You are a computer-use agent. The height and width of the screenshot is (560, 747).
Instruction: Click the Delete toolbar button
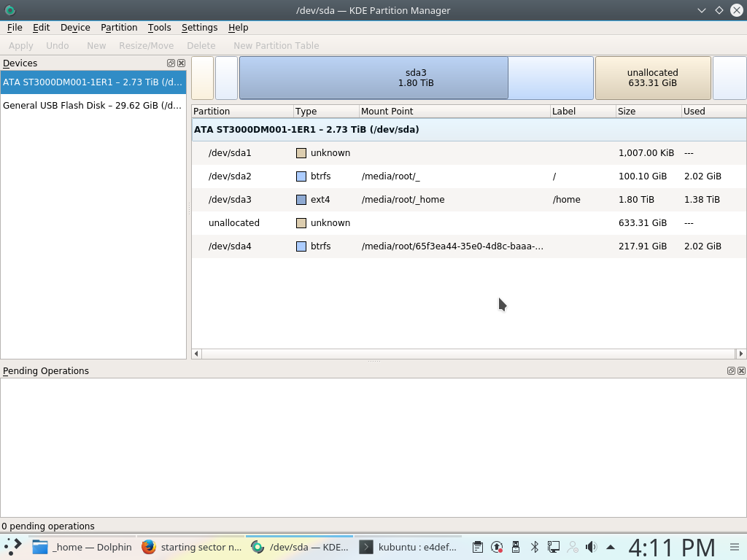click(201, 46)
